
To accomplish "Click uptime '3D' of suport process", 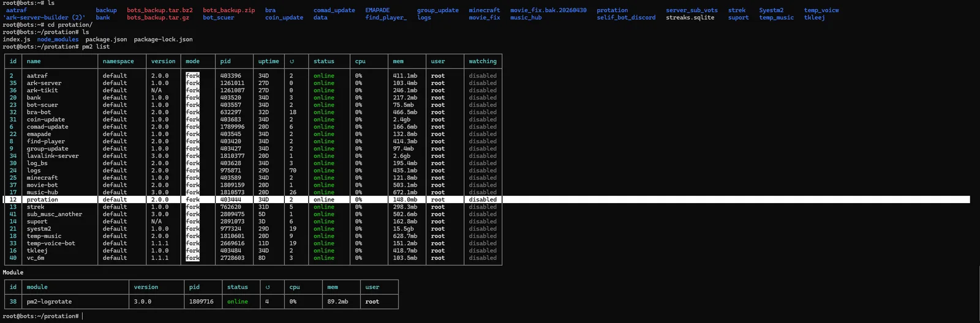I will (x=262, y=221).
